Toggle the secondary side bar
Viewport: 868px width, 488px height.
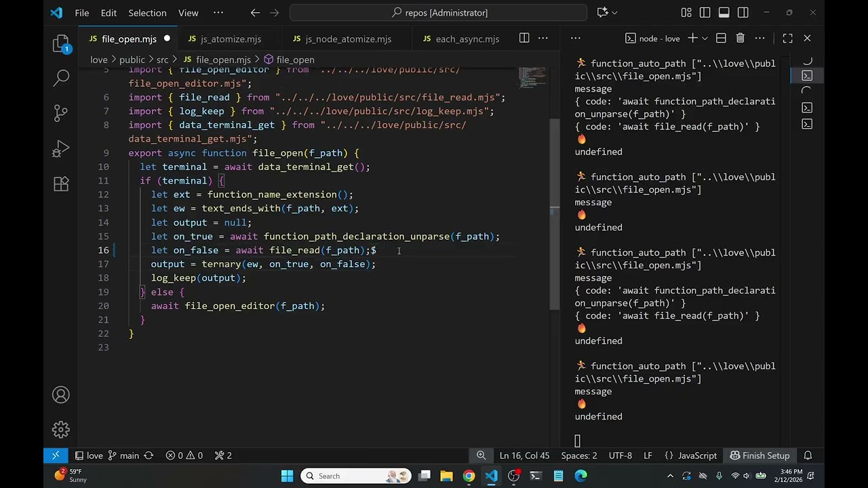(x=743, y=12)
